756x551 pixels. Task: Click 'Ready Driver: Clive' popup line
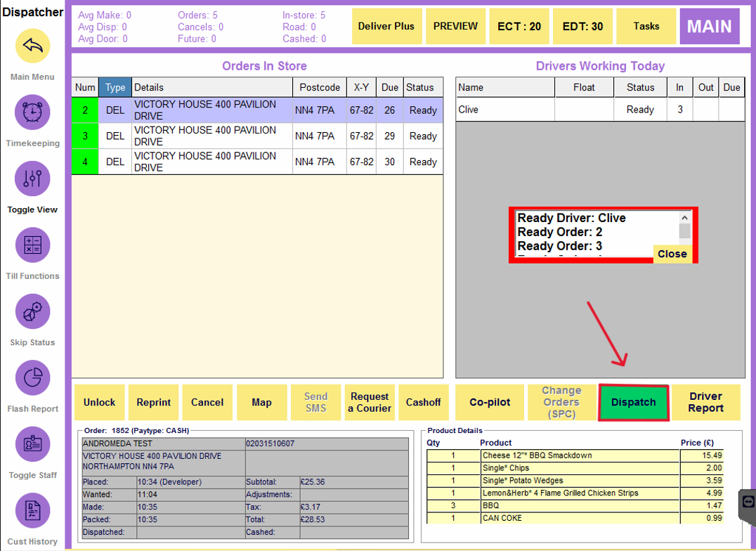coord(571,218)
